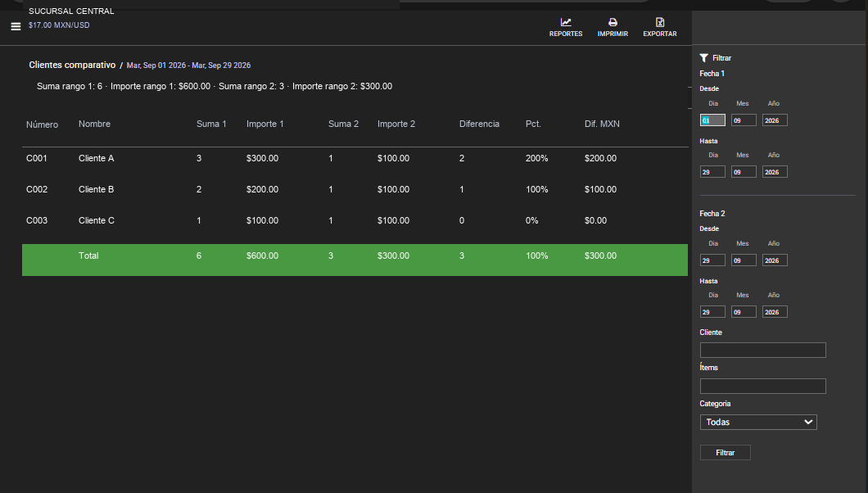Click the Fecha 1 Hasta Mes field

pos(744,171)
